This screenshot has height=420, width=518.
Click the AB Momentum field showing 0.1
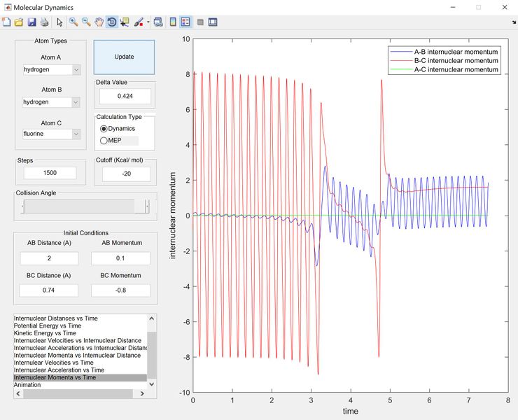coord(120,258)
